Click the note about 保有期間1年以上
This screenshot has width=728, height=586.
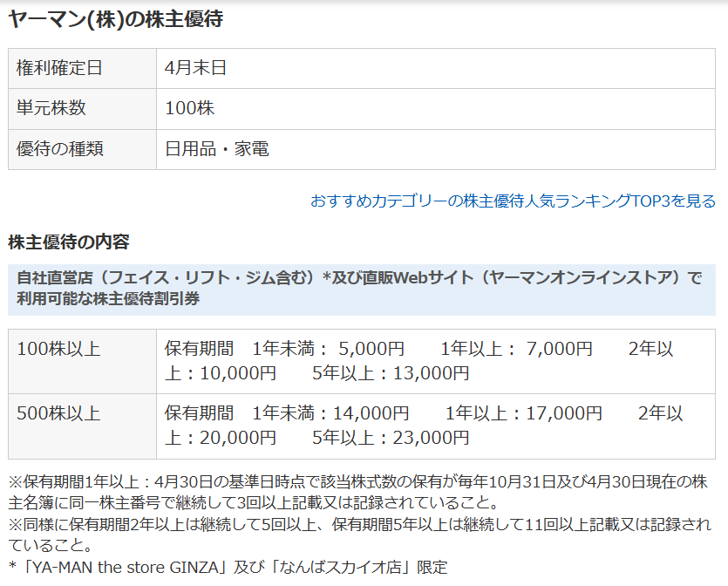(358, 492)
